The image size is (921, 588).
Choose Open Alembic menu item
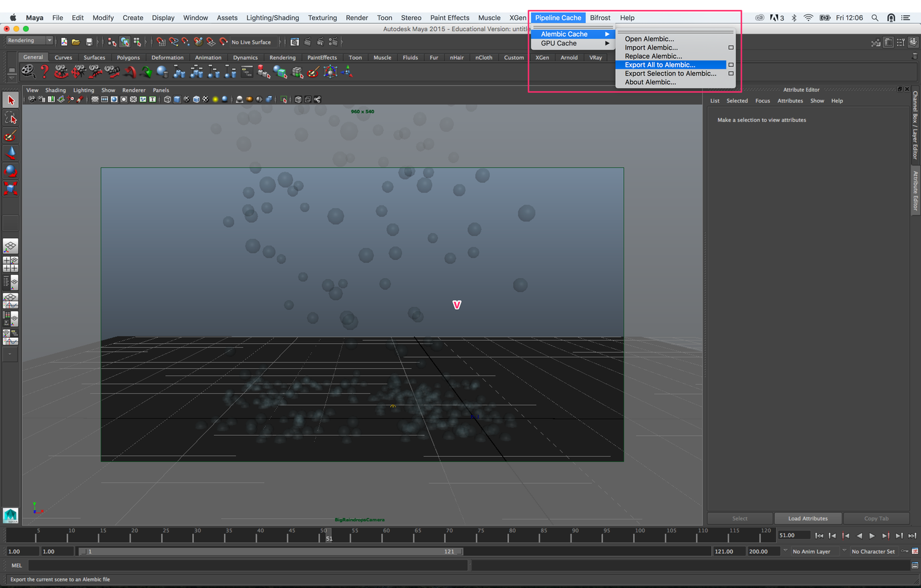tap(649, 39)
